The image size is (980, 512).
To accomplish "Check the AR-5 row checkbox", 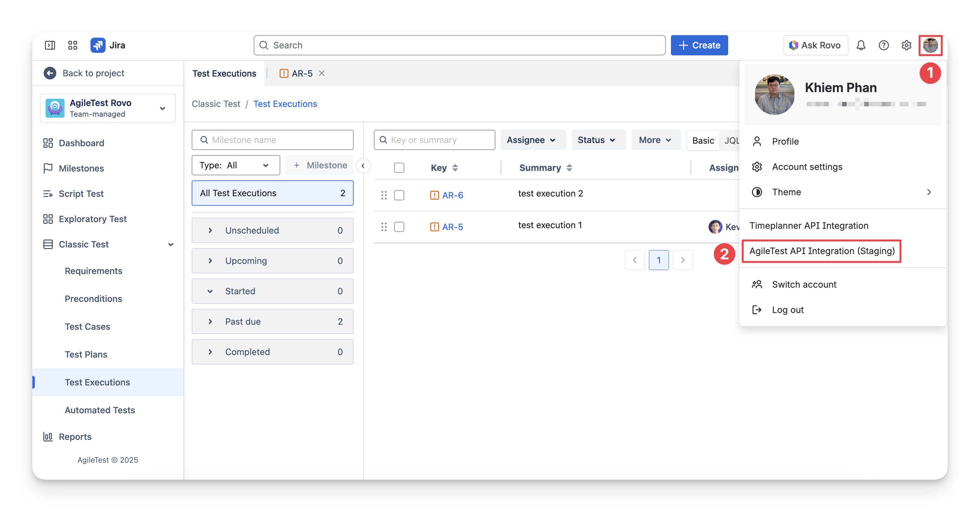I will (x=399, y=227).
